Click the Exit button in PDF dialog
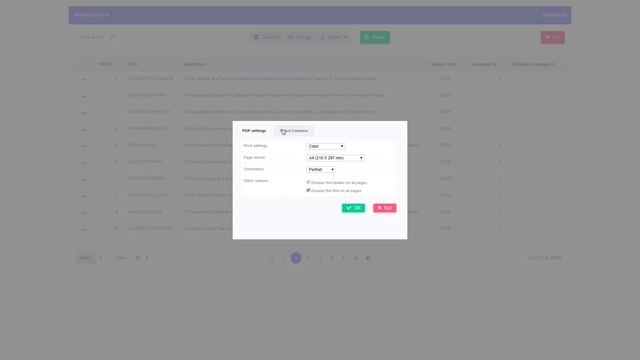 pyautogui.click(x=384, y=208)
